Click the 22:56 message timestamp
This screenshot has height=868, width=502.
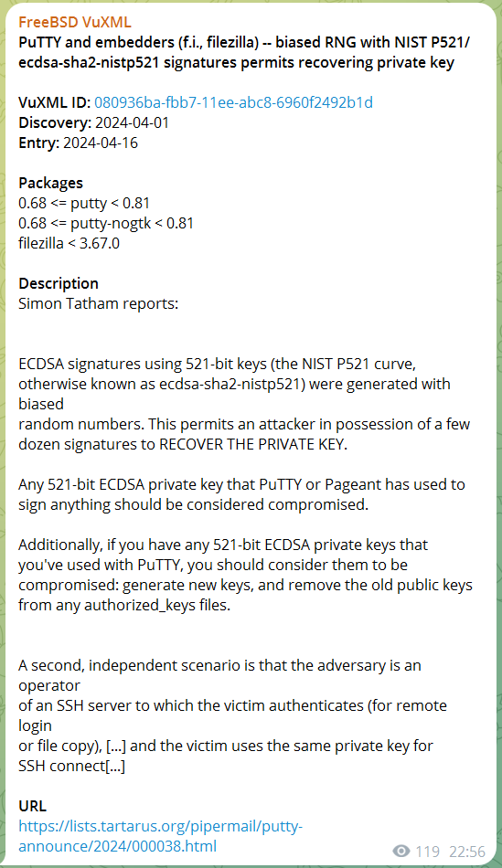tap(467, 851)
